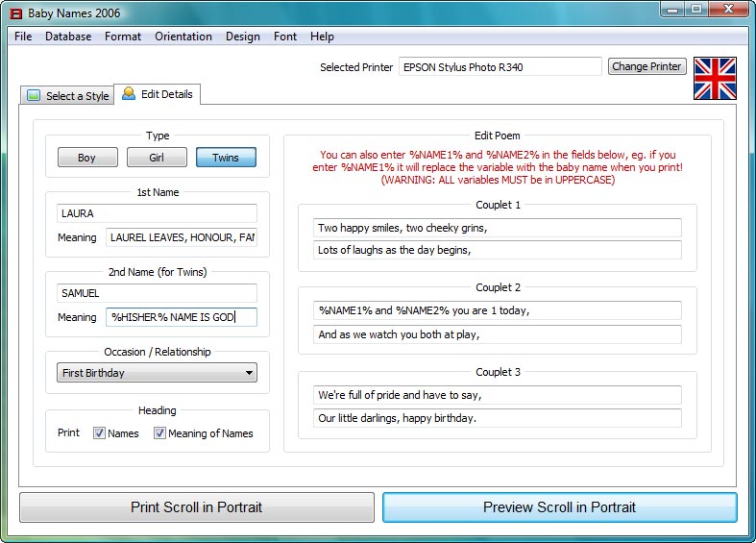Viewport: 756px width, 543px height.
Task: Minimize the Baby Names 2006 window
Action: click(x=672, y=10)
